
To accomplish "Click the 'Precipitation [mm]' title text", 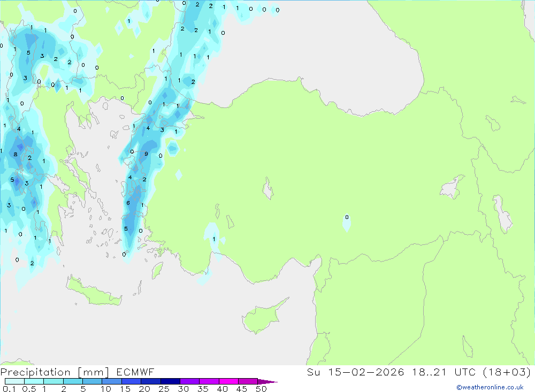I will tap(55, 372).
